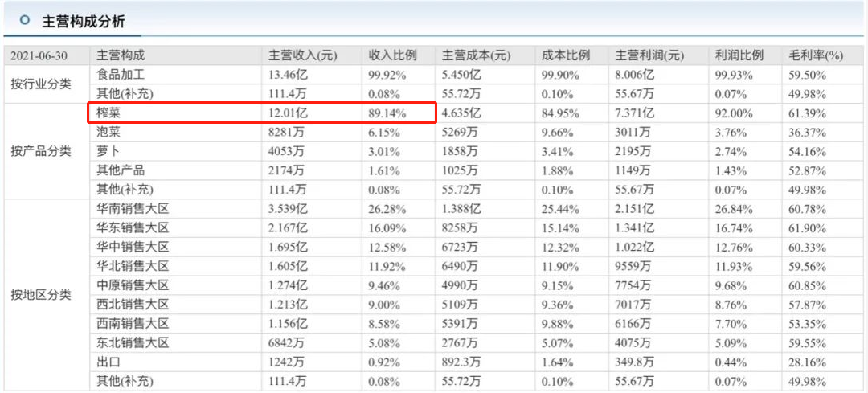Click the 主营利润(元) column header
Image resolution: width=868 pixels, height=393 pixels.
click(649, 56)
